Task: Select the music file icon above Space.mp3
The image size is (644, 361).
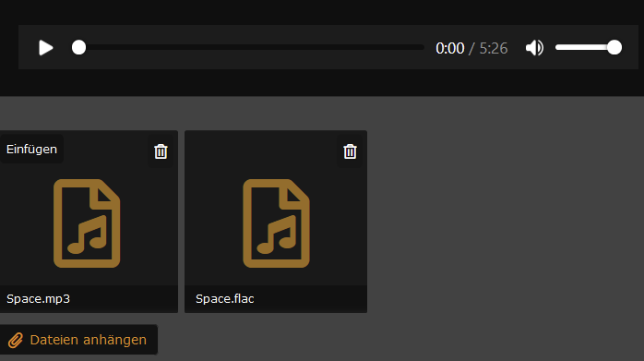Action: (x=87, y=223)
